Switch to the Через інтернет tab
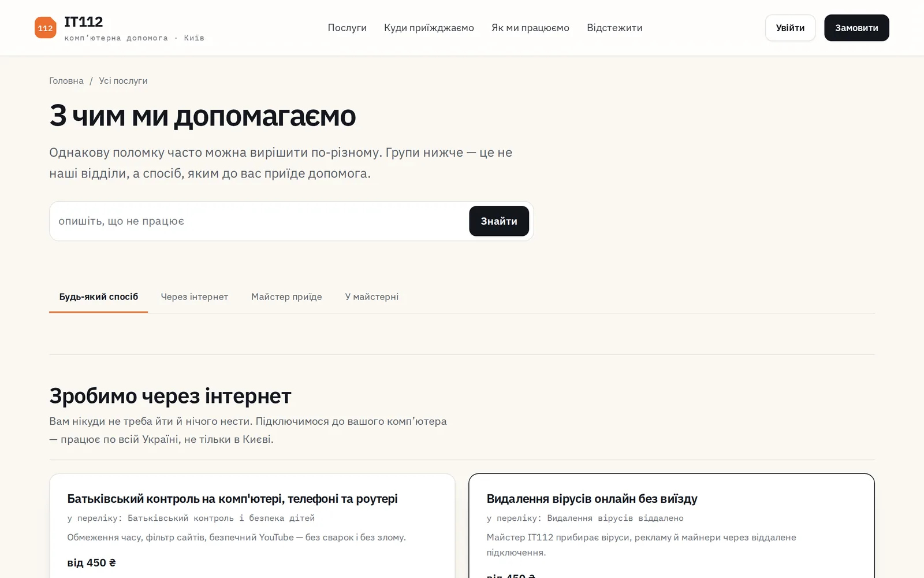This screenshot has height=578, width=924. (x=195, y=297)
